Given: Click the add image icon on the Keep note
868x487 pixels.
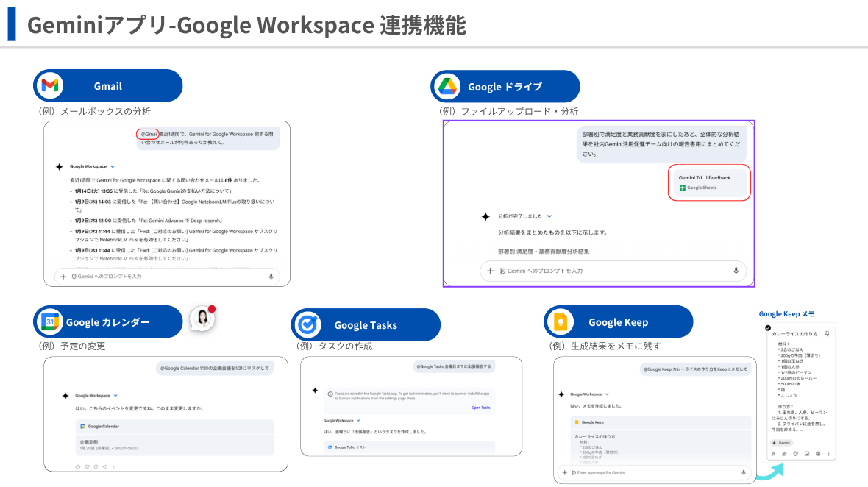Looking at the screenshot, I should pos(806,454).
